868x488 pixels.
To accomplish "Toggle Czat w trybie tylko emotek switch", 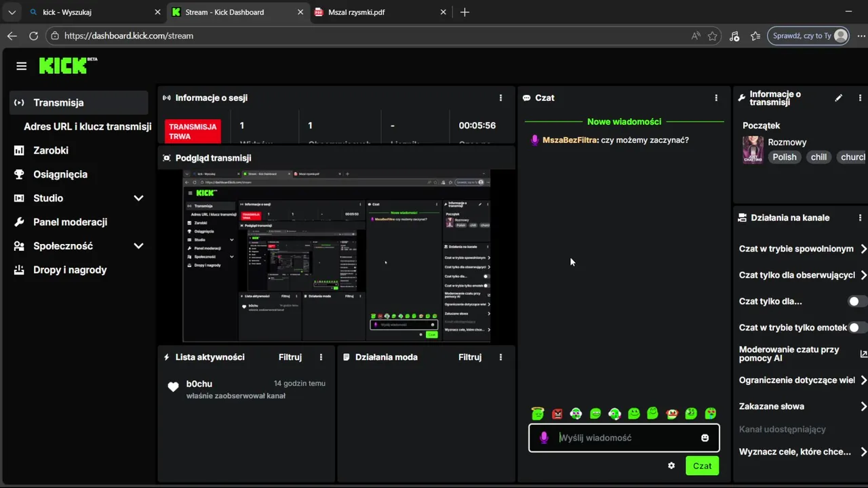I will point(857,327).
